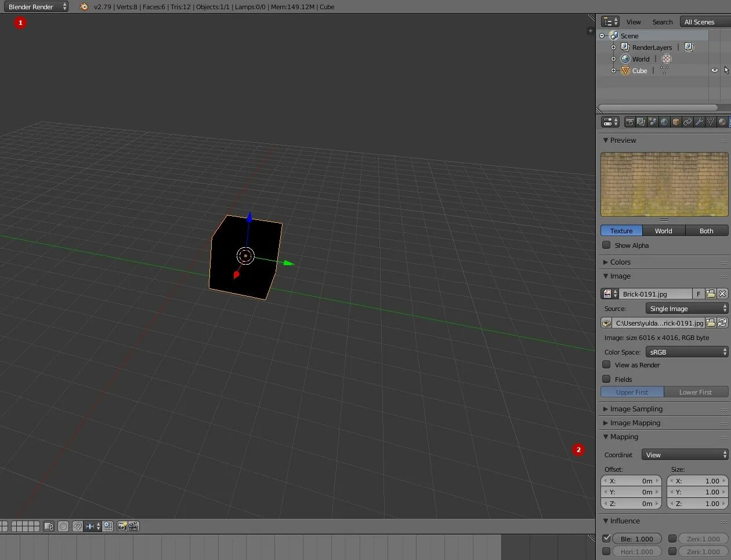Open the Render Layers properties tab

[641, 122]
